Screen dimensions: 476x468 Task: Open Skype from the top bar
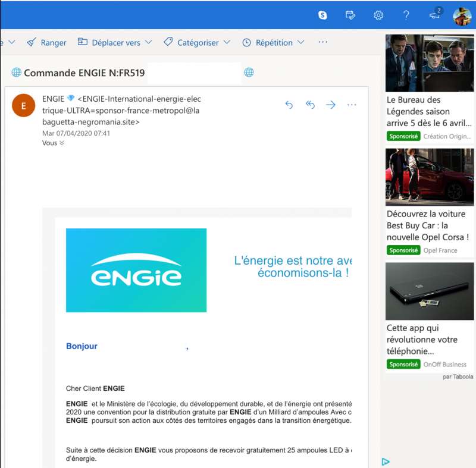(322, 15)
